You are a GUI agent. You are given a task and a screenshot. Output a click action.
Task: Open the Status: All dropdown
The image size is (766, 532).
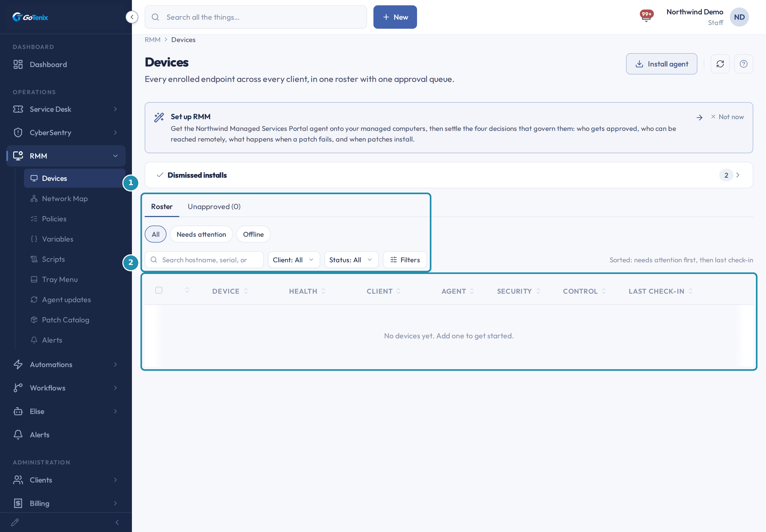pos(351,260)
